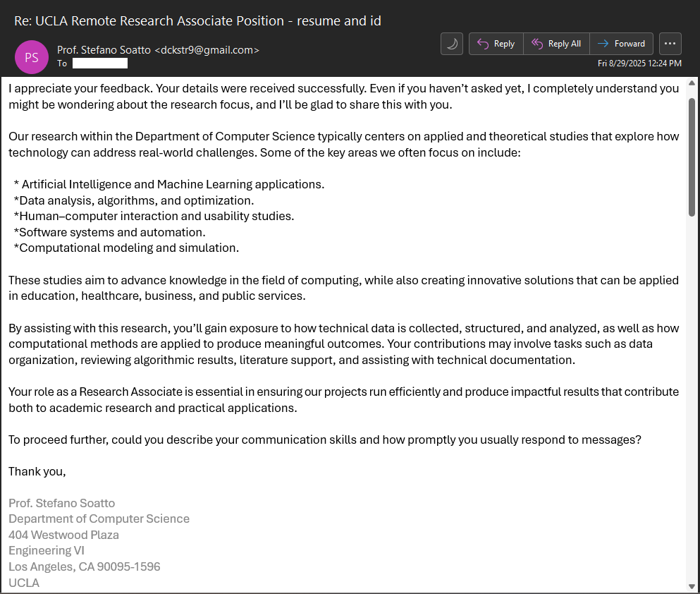Click the Software systems and automation bullet

110,232
